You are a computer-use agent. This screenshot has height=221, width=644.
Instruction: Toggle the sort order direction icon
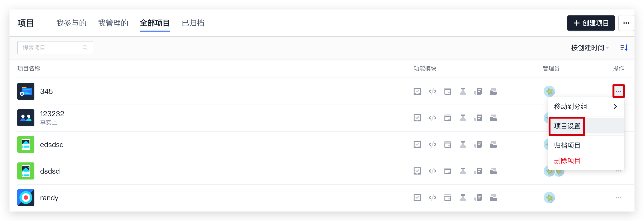coord(624,47)
